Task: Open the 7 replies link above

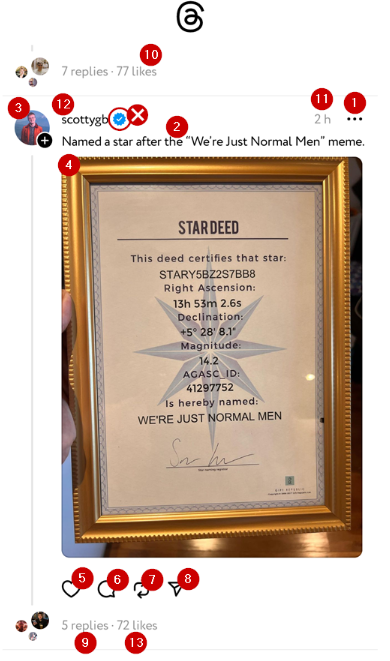Action: pos(85,72)
